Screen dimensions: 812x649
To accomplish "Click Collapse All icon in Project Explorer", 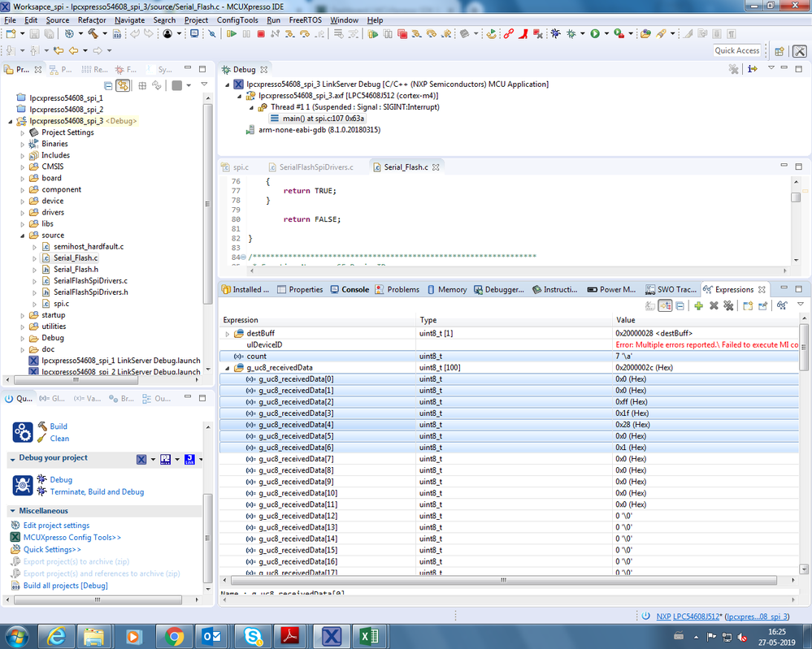I will click(x=108, y=85).
